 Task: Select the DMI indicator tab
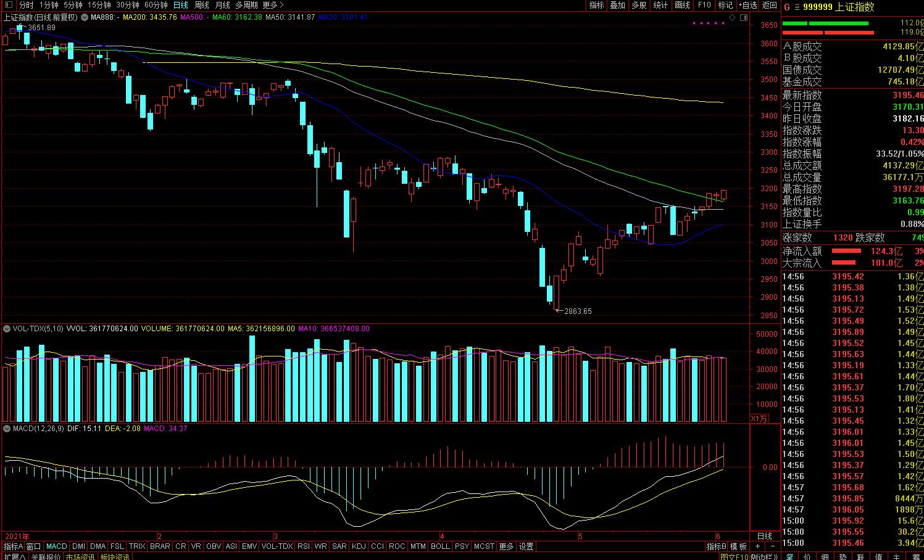coord(78,546)
